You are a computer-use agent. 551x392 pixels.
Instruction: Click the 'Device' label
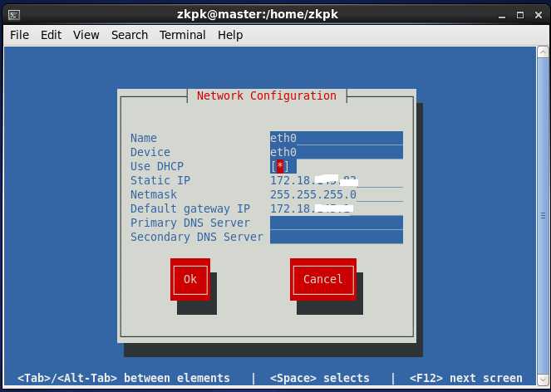[150, 152]
